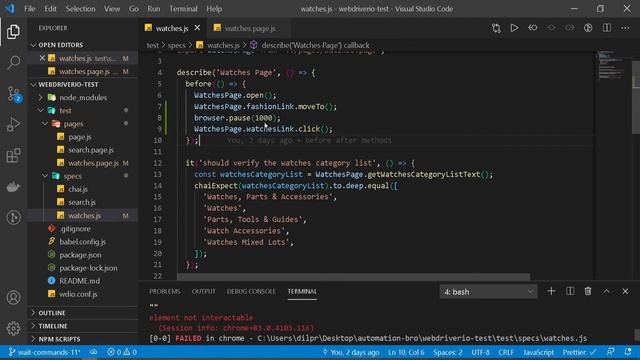This screenshot has height=360, width=640.
Task: Open the Selection menu
Action: coord(80,9)
